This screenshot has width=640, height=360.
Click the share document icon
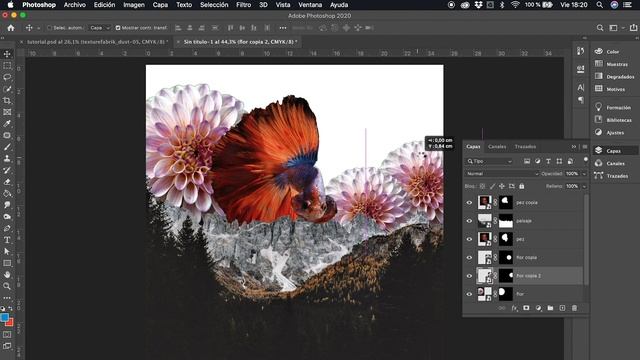[633, 28]
